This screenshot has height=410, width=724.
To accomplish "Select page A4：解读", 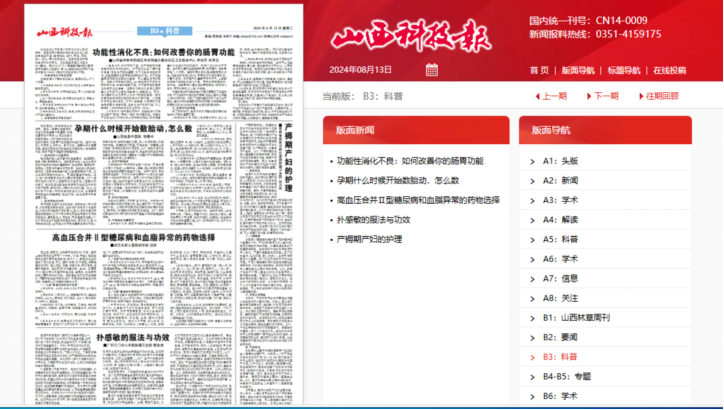I will 560,220.
